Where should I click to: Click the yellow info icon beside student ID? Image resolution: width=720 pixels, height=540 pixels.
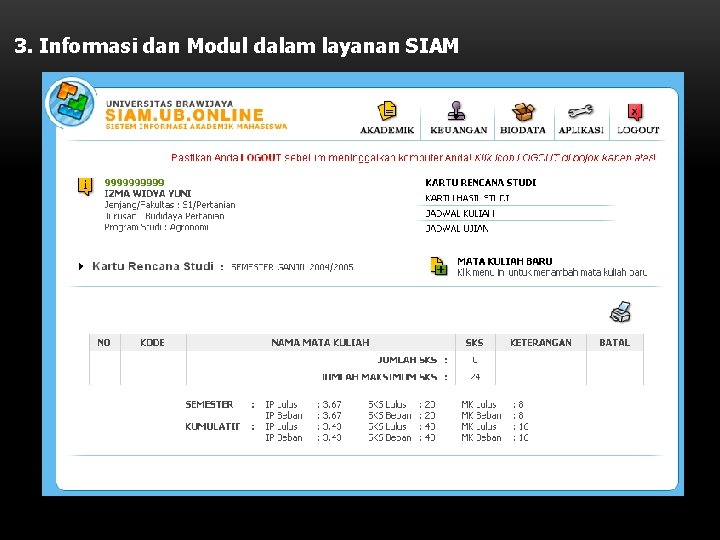click(85, 186)
